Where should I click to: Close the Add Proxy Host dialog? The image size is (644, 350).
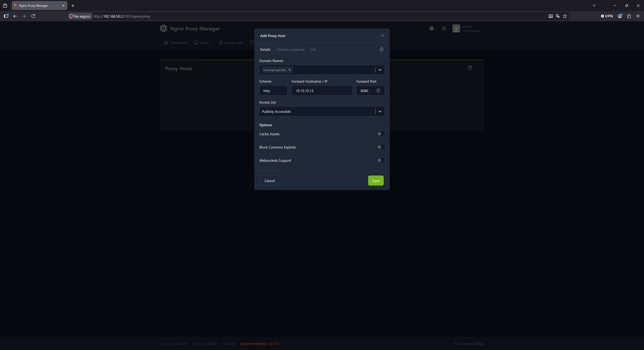pyautogui.click(x=383, y=36)
